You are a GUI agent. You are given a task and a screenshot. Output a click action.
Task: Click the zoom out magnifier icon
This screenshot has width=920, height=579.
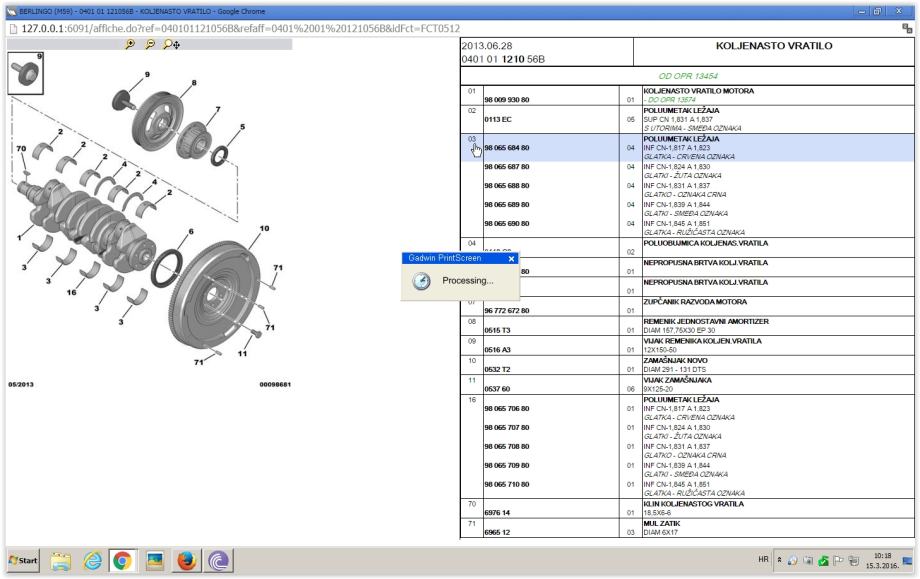150,45
